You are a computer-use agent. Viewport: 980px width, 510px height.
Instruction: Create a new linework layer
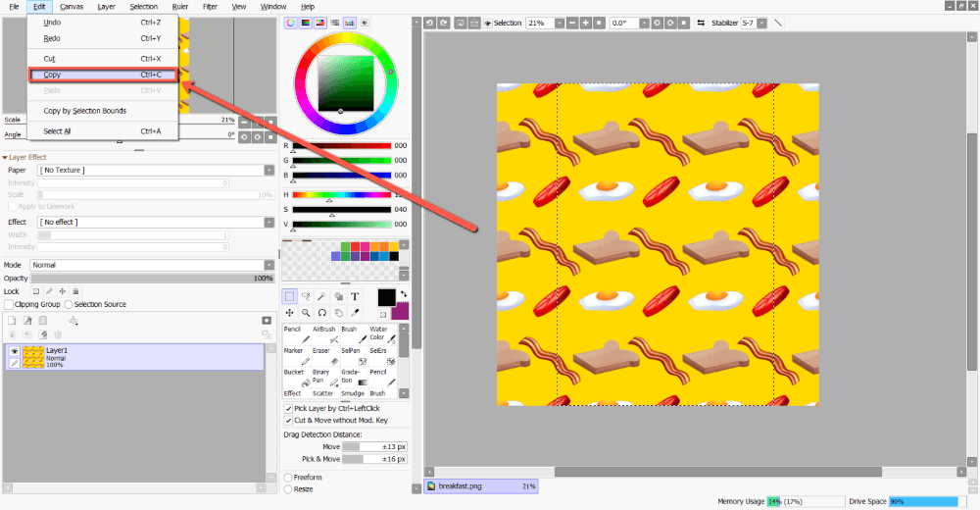[27, 321]
